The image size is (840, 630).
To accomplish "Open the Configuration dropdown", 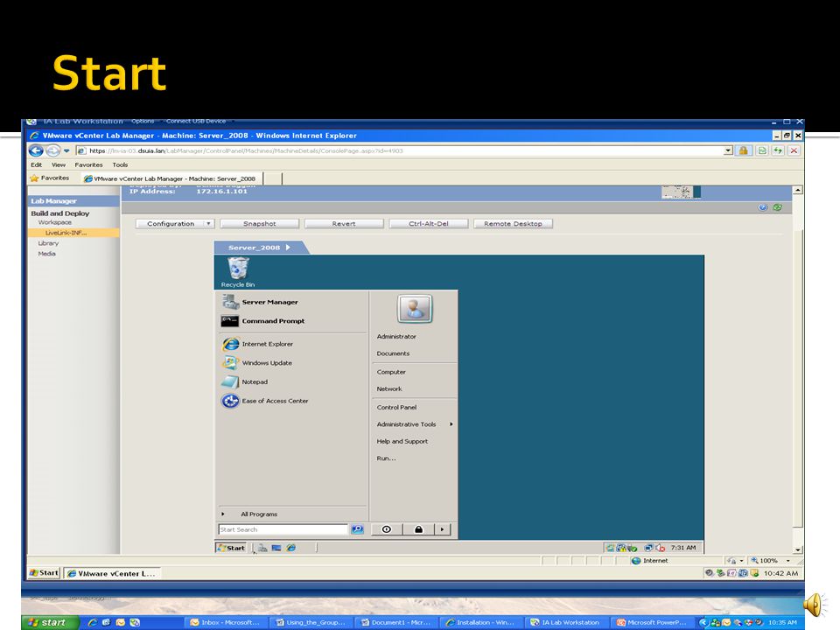I will (175, 223).
